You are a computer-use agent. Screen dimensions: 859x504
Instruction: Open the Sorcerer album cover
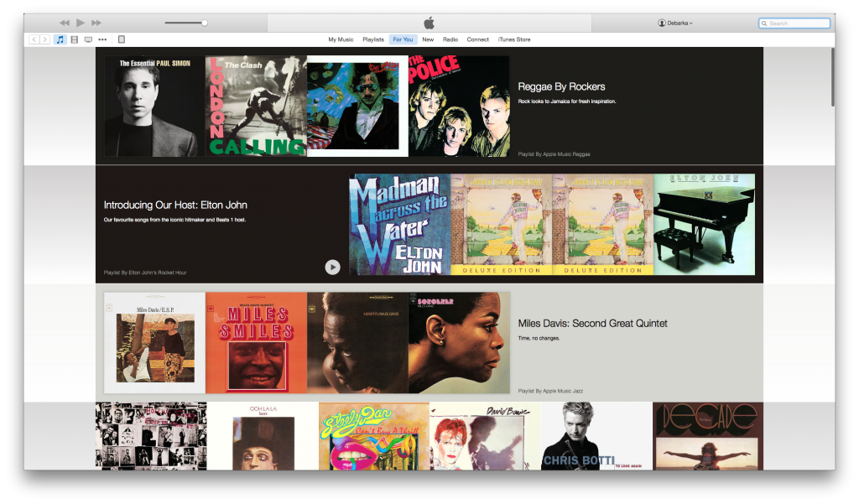pyautogui.click(x=459, y=343)
